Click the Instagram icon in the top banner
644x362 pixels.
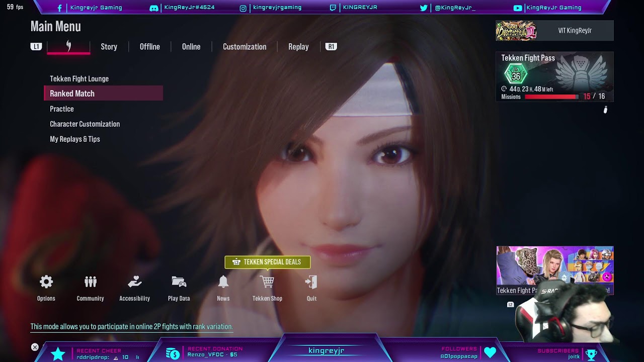(x=243, y=8)
